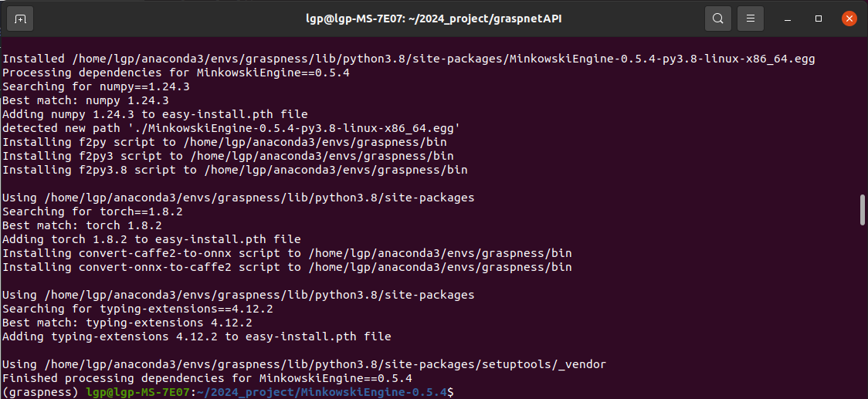Click the scrollbar track above the thumb
868x399 pixels.
pyautogui.click(x=863, y=117)
